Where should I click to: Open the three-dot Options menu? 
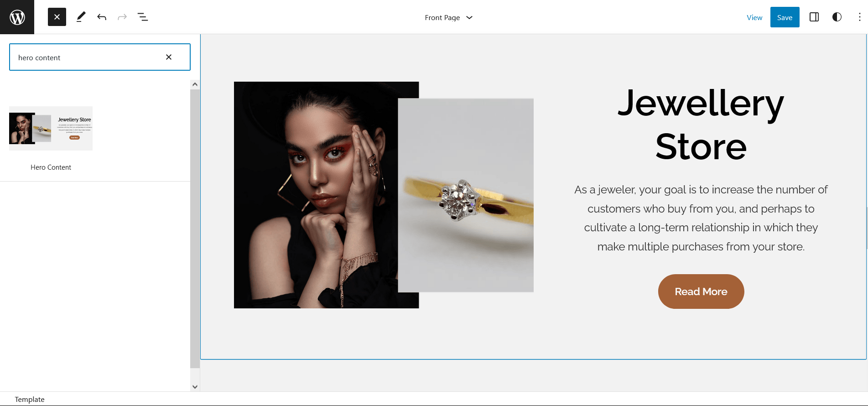859,17
